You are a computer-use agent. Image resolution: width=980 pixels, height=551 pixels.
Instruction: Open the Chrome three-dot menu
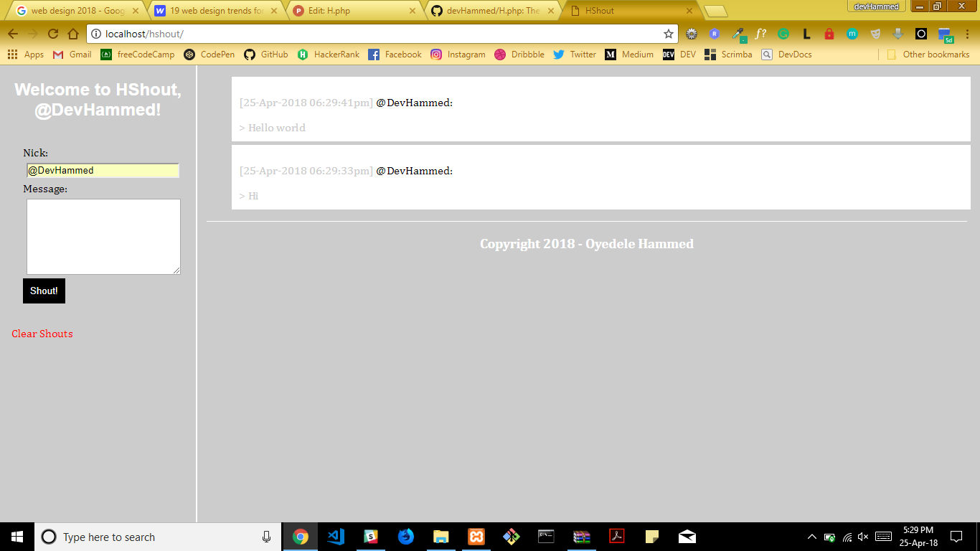click(966, 34)
